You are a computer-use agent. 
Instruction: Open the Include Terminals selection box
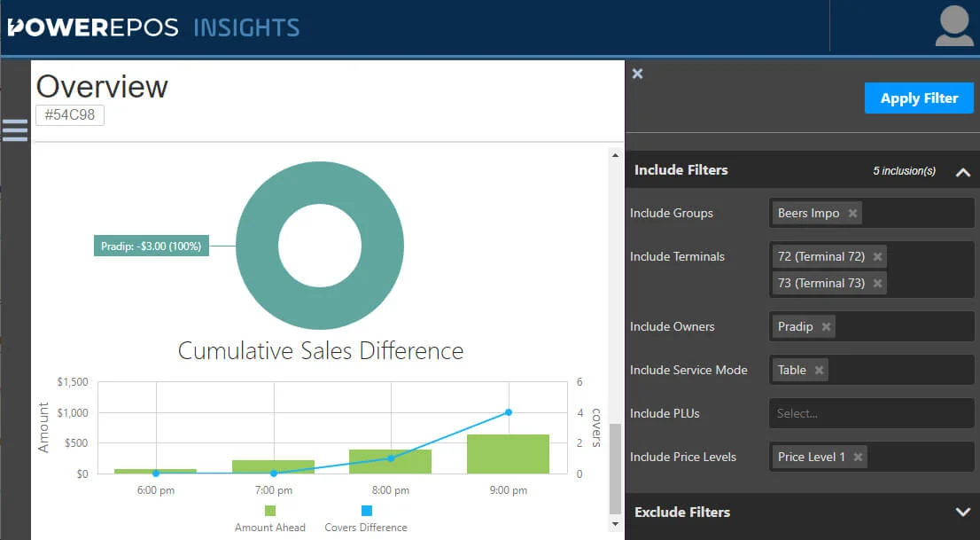[871, 270]
